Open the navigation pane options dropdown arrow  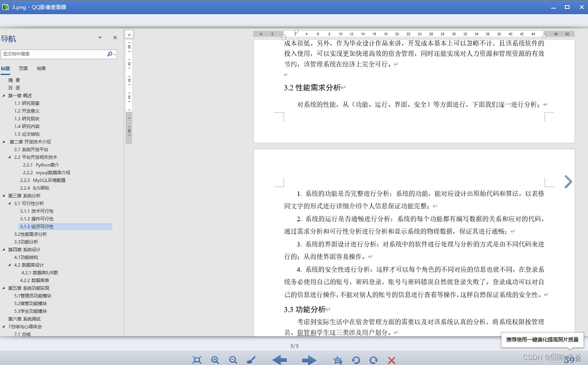pyautogui.click(x=100, y=38)
